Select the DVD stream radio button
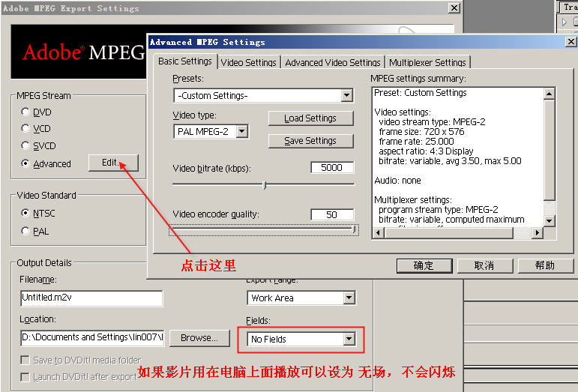This screenshot has width=578, height=392. coord(25,112)
